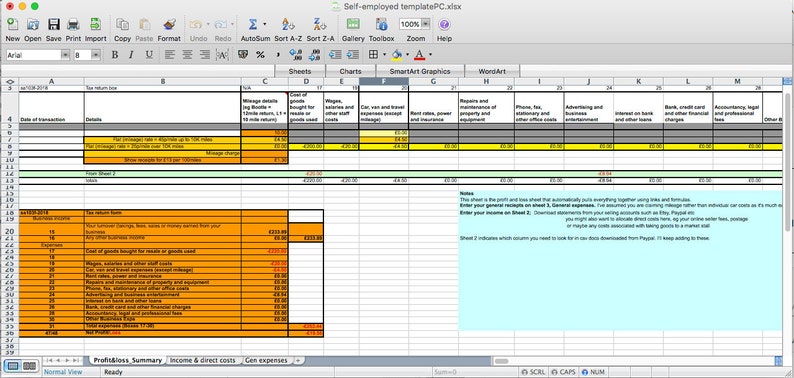Switch to Income & direct costs sheet tab
Screen dimensions: 794x378
point(203,360)
